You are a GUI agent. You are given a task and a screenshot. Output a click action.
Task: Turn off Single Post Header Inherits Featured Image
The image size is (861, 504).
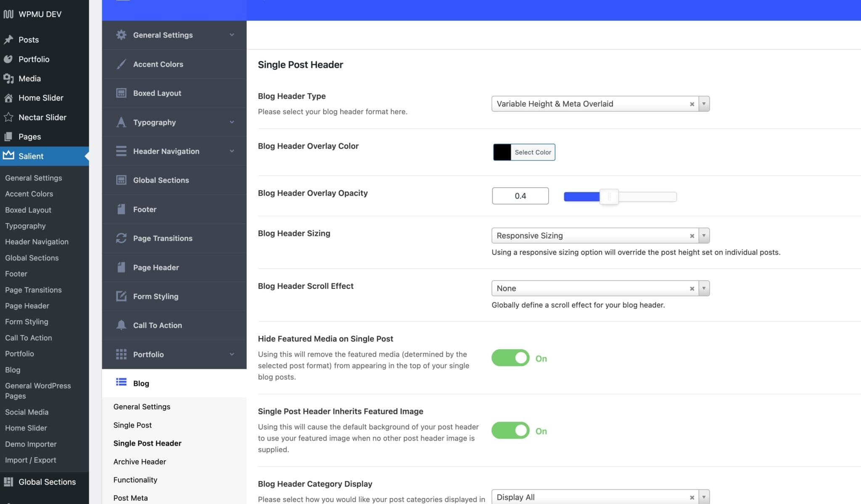510,430
